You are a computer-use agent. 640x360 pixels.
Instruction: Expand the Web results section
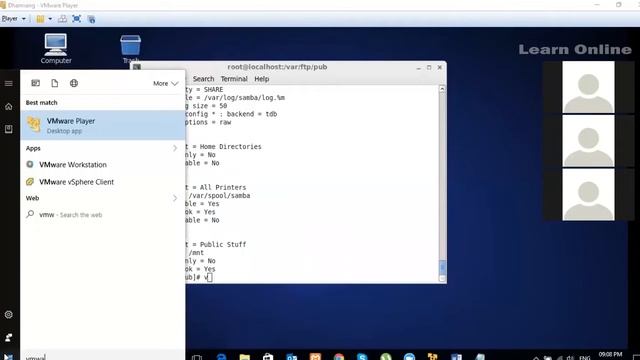(x=175, y=198)
